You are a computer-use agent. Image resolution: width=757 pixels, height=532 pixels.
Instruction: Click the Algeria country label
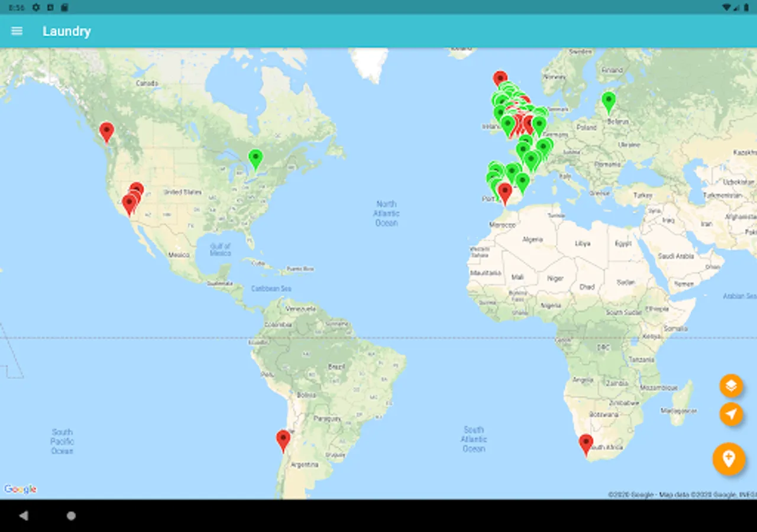pyautogui.click(x=533, y=239)
